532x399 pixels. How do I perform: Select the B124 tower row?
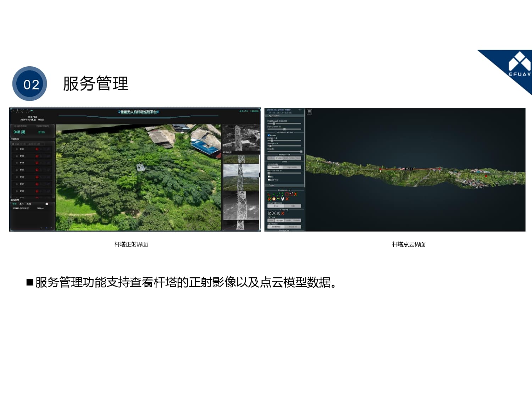pyautogui.click(x=32, y=163)
